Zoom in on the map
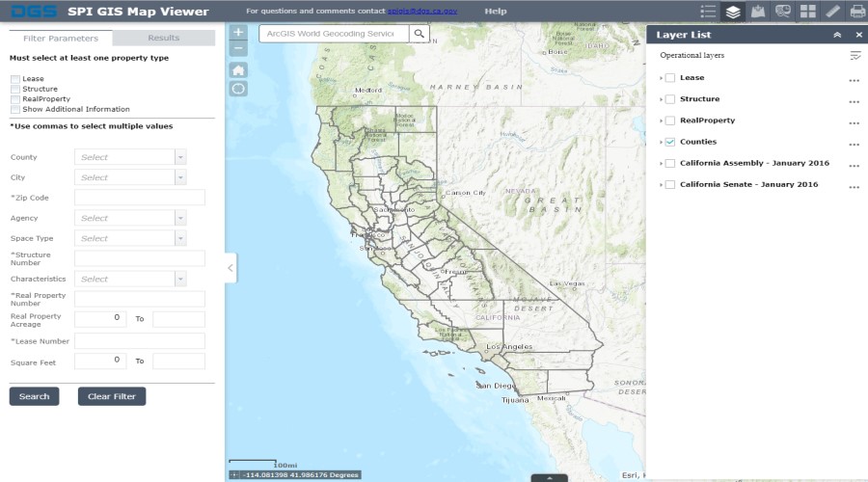 (239, 33)
